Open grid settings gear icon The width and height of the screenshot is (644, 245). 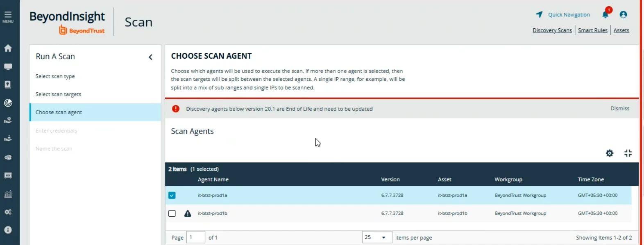pos(610,153)
